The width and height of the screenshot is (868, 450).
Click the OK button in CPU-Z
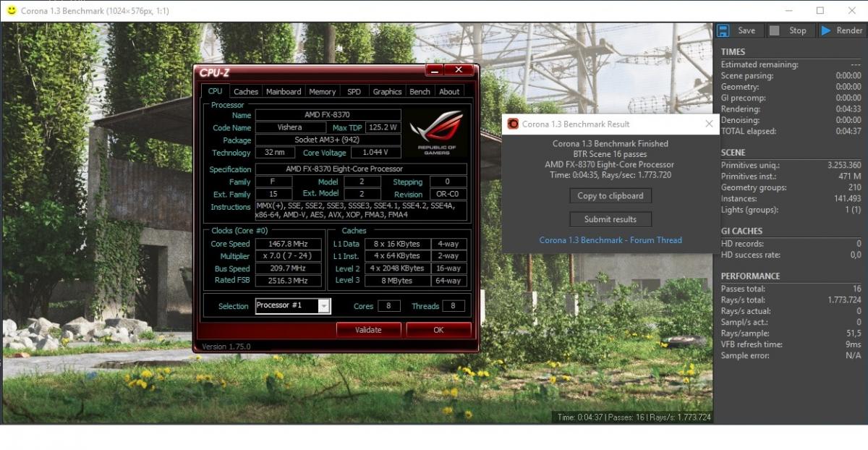[x=438, y=330]
